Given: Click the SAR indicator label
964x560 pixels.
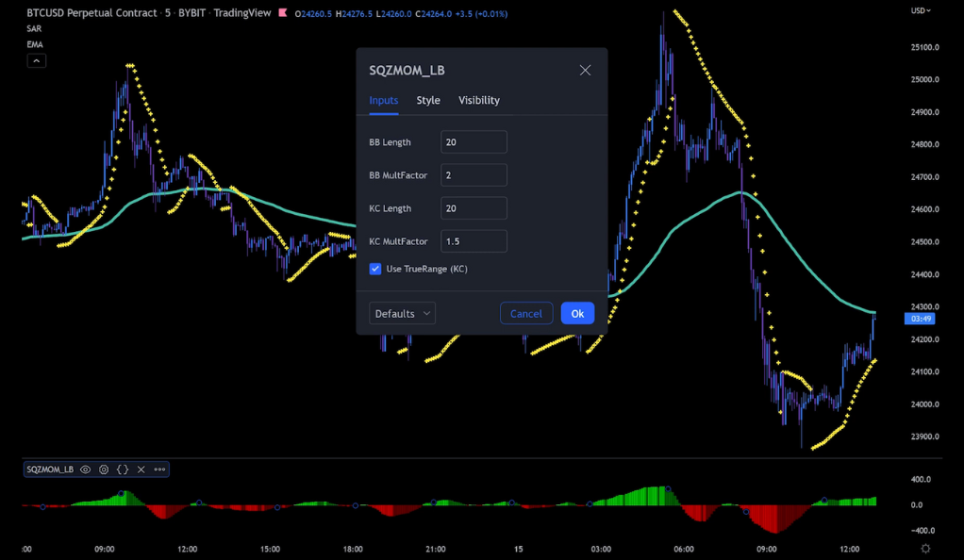Looking at the screenshot, I should (34, 29).
